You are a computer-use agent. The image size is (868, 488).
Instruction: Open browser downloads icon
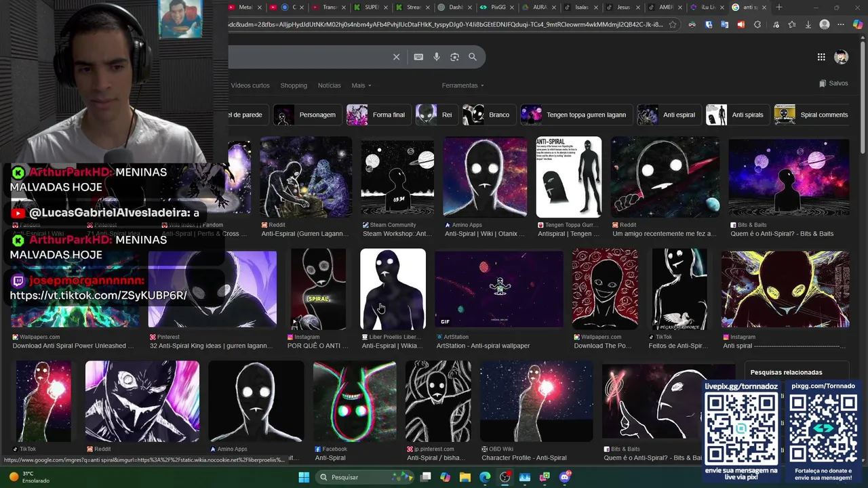click(808, 24)
